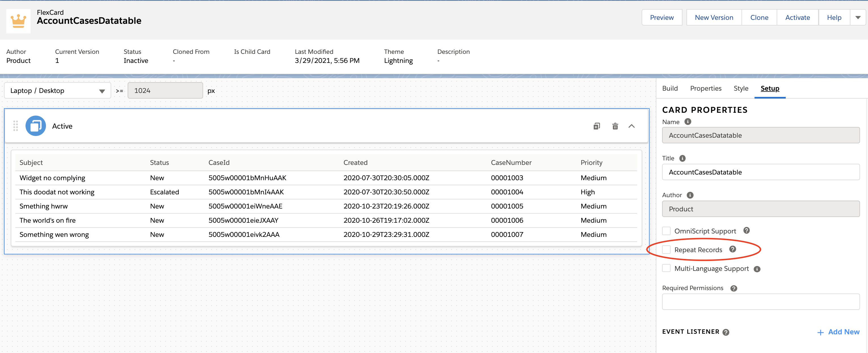Collapse the Active state chevron
868x353 pixels.
[x=631, y=126]
